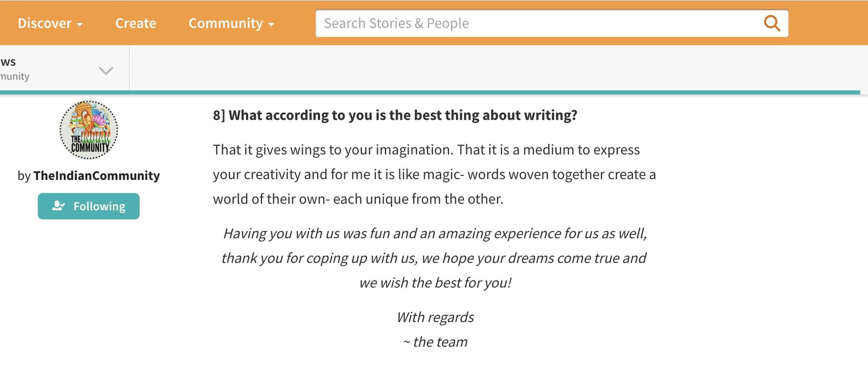Screen dimensions: 868x389
Task: Expand the story table of contents chevron
Action: 106,70
